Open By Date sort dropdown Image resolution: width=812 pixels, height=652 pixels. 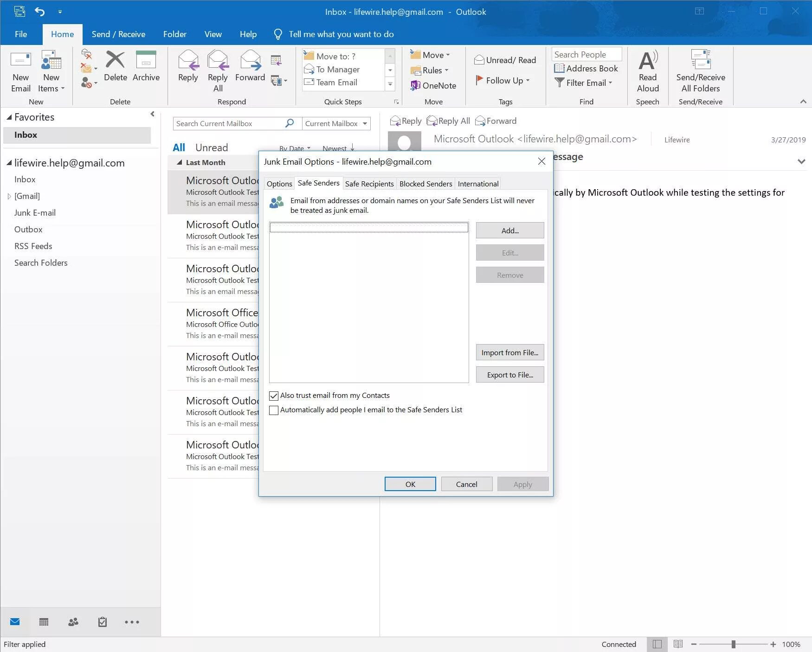coord(295,148)
